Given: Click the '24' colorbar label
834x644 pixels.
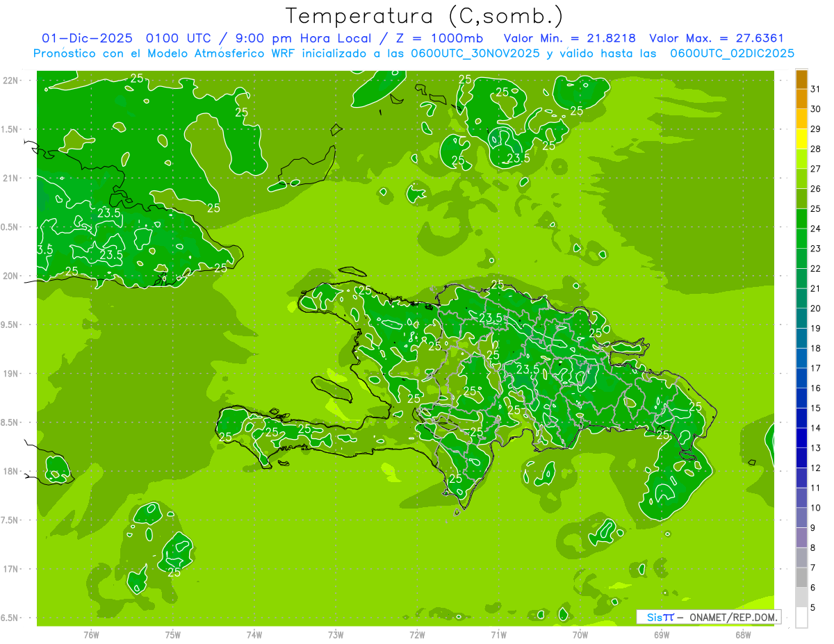Looking at the screenshot, I should [x=816, y=229].
